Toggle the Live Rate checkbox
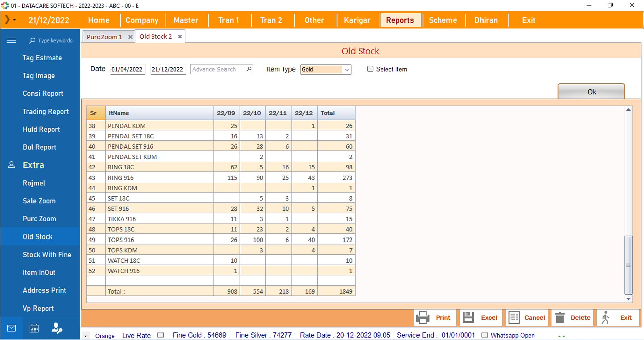The height and width of the screenshot is (340, 644). [161, 335]
